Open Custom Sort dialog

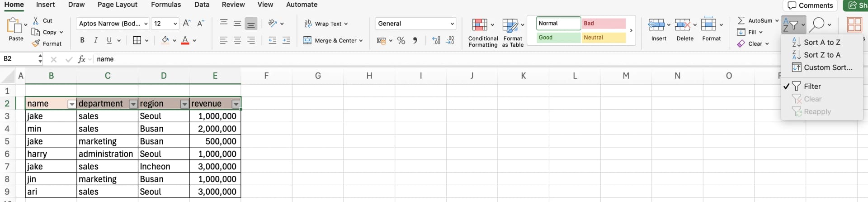827,67
